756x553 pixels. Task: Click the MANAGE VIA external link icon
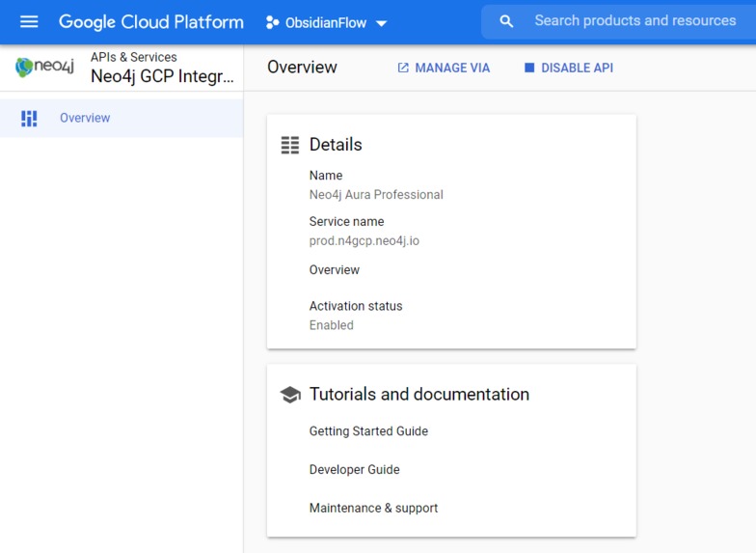[403, 68]
